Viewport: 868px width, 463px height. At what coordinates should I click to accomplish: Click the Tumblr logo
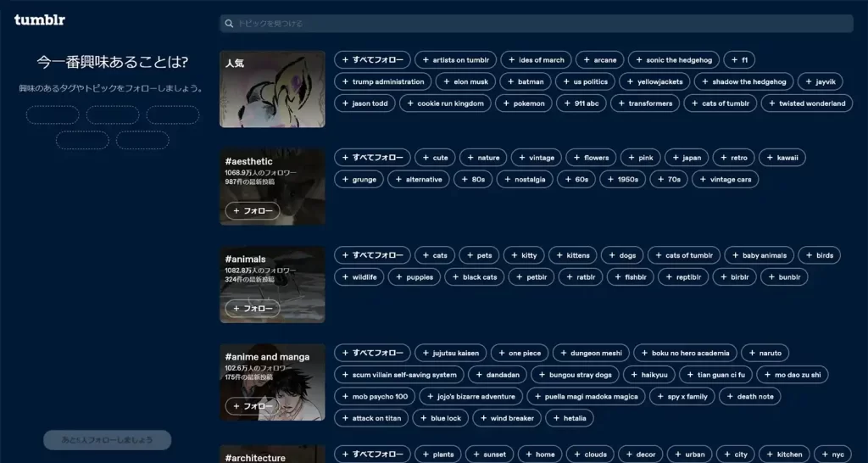tap(40, 20)
